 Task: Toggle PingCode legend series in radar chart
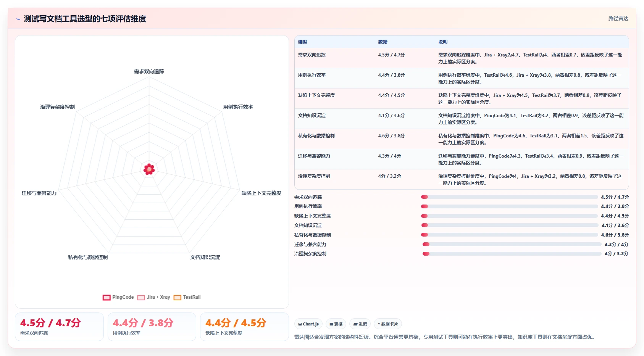(x=118, y=297)
